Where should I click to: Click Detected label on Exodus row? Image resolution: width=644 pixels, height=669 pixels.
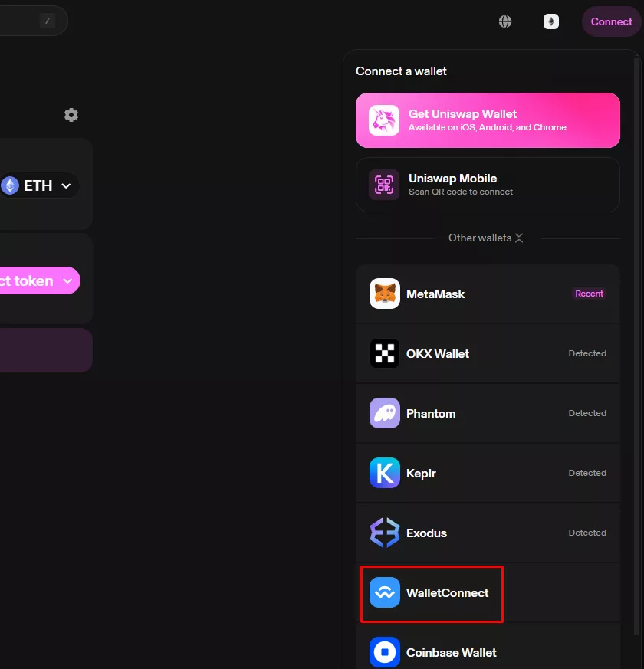tap(587, 533)
